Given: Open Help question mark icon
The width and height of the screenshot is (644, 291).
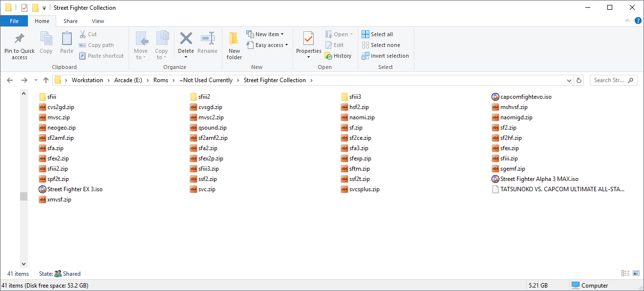Looking at the screenshot, I should (638, 21).
